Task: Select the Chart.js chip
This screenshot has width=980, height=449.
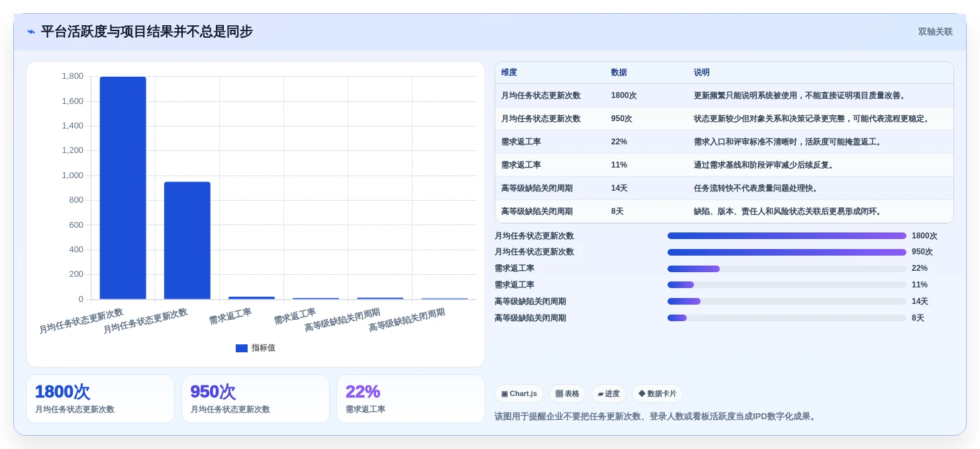Action: pyautogui.click(x=519, y=394)
